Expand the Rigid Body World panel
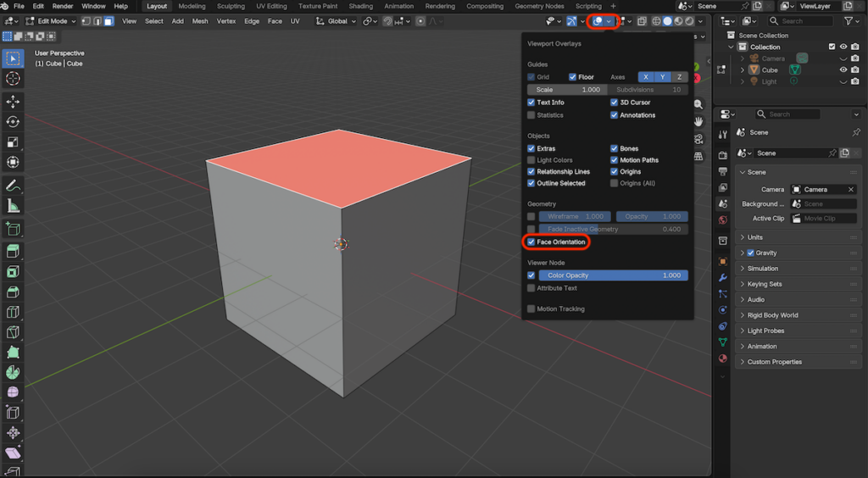The width and height of the screenshot is (868, 478). (x=771, y=315)
